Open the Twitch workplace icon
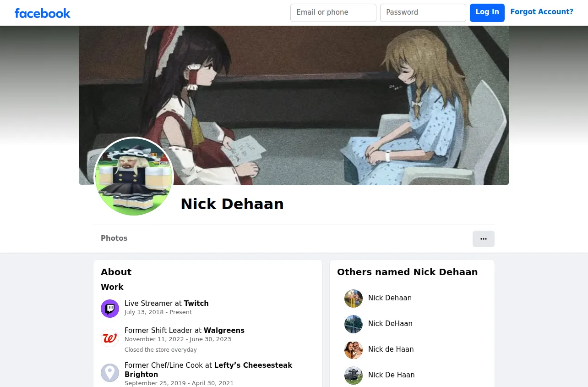 110,309
